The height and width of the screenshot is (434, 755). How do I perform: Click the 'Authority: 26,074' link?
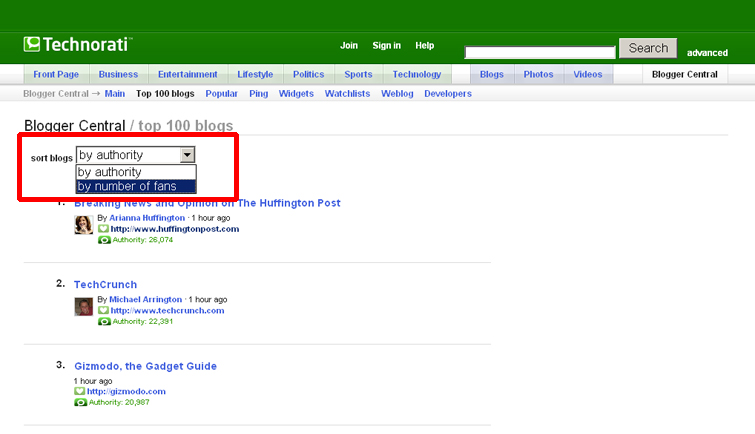143,240
